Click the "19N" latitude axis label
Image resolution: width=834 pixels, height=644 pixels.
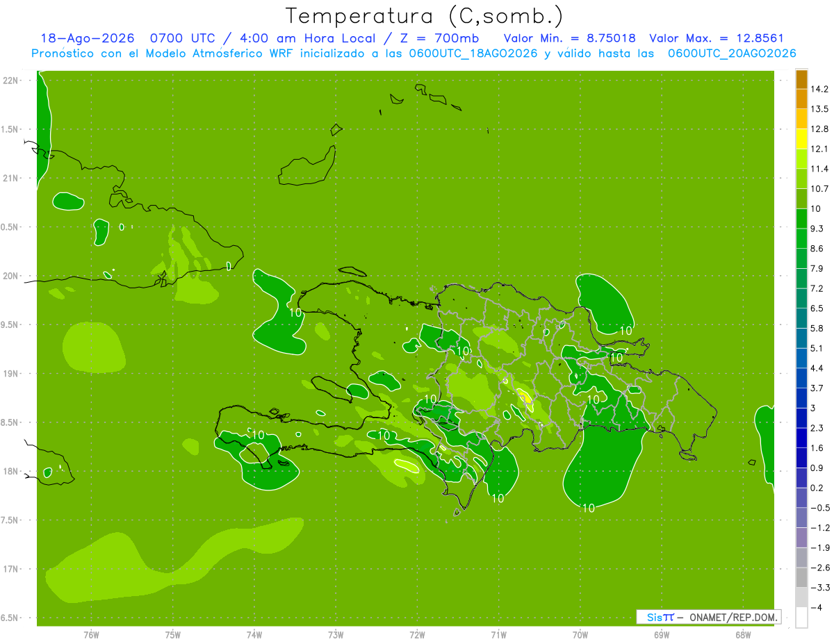10,373
